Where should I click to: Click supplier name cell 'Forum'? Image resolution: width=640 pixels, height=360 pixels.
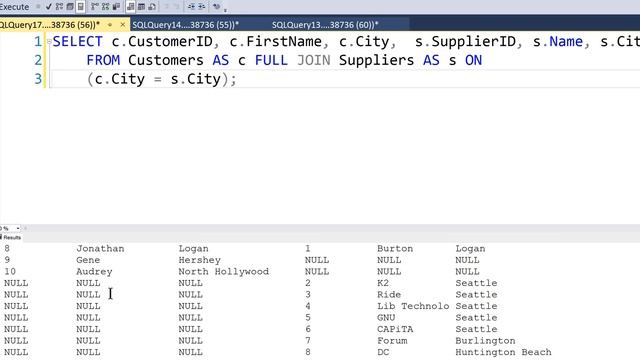392,340
